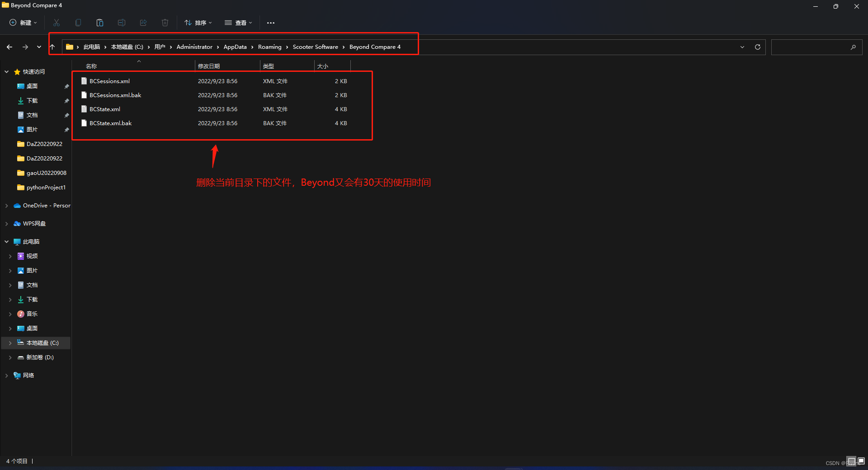Click Roaming in the address breadcrumb

pyautogui.click(x=269, y=47)
